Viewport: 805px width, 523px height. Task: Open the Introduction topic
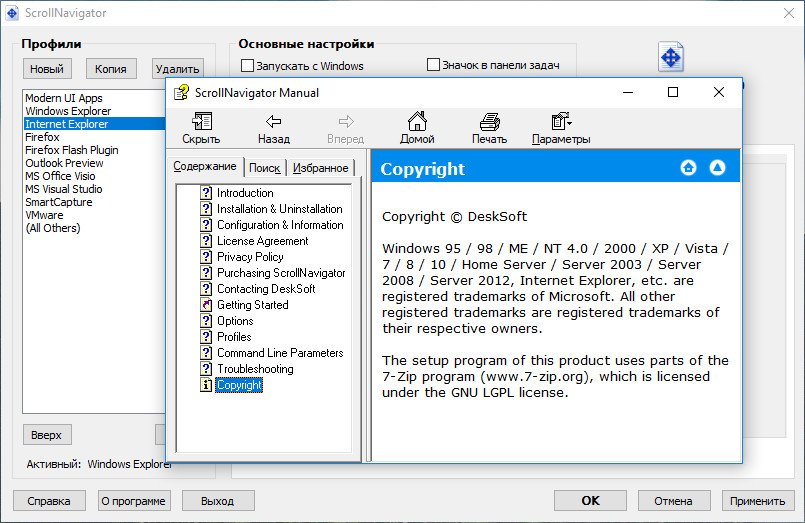tap(245, 193)
